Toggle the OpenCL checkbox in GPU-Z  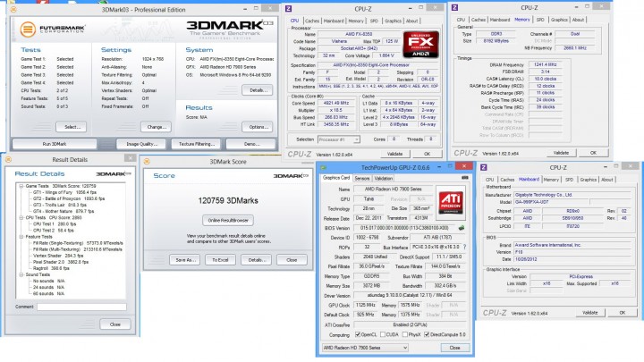coord(357,334)
